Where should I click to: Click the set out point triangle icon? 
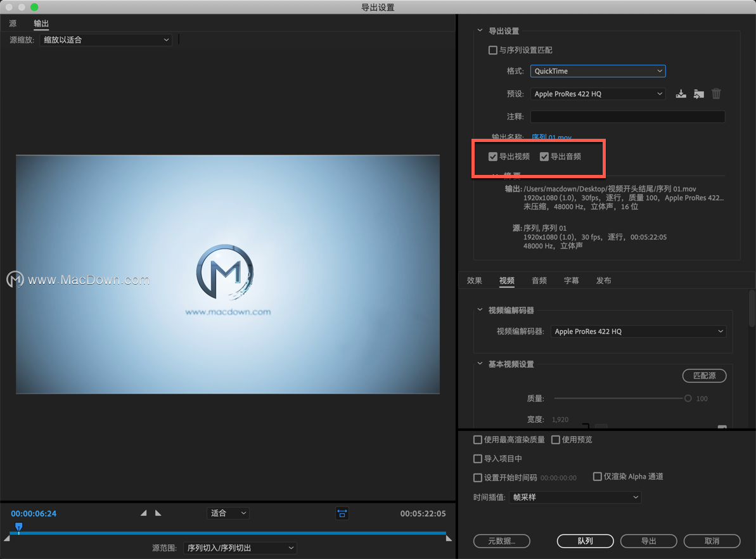[158, 513]
